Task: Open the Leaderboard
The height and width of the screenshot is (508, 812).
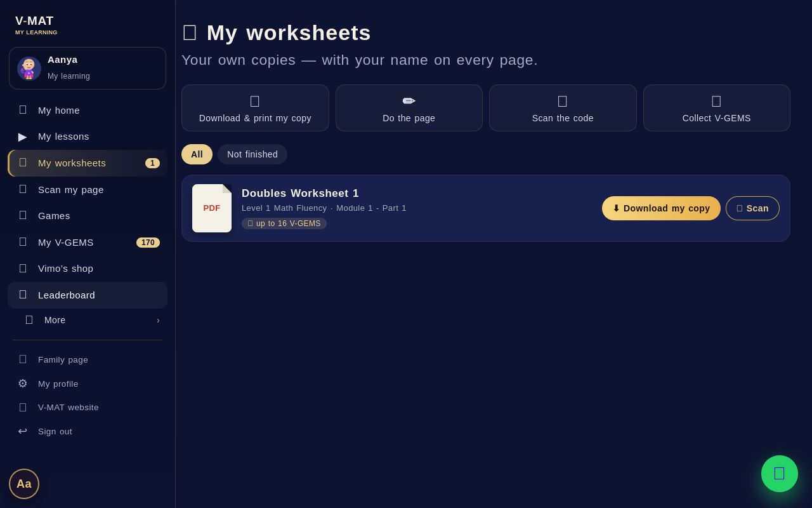Action: pyautogui.click(x=88, y=295)
